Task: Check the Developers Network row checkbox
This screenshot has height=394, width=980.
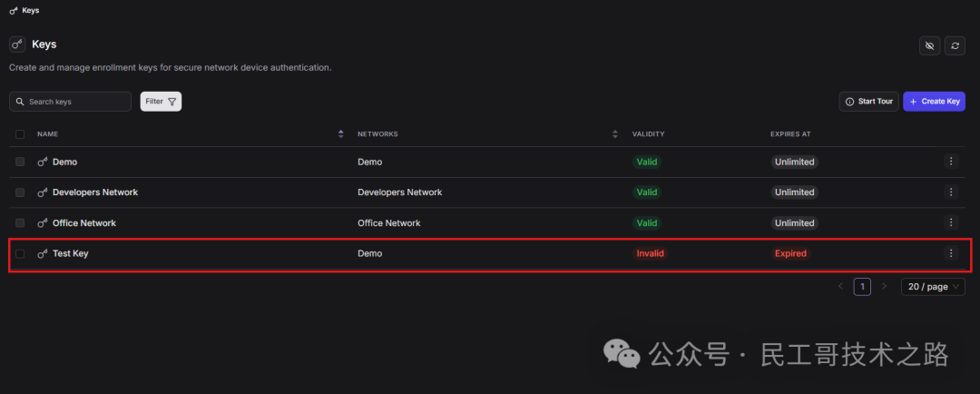Action: pyautogui.click(x=20, y=192)
